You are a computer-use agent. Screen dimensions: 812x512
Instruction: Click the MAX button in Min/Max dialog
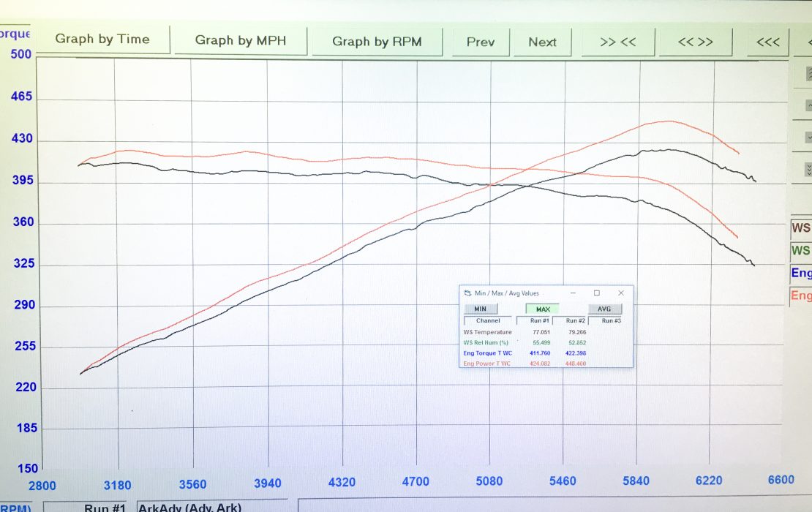pos(542,309)
